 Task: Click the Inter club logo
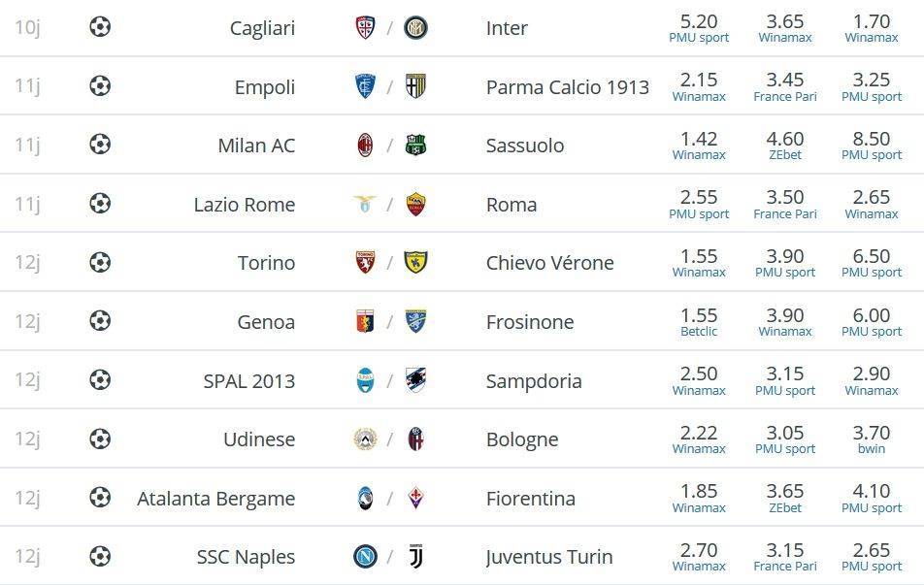point(415,28)
